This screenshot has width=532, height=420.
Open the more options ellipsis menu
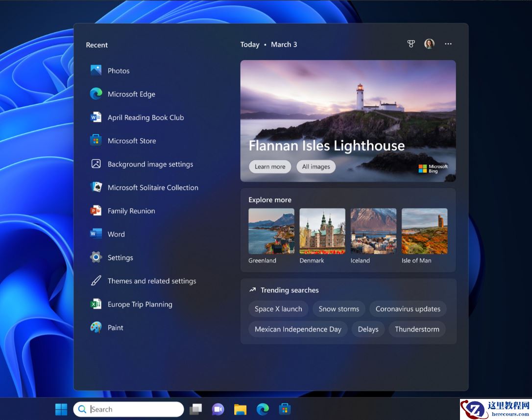coord(448,44)
